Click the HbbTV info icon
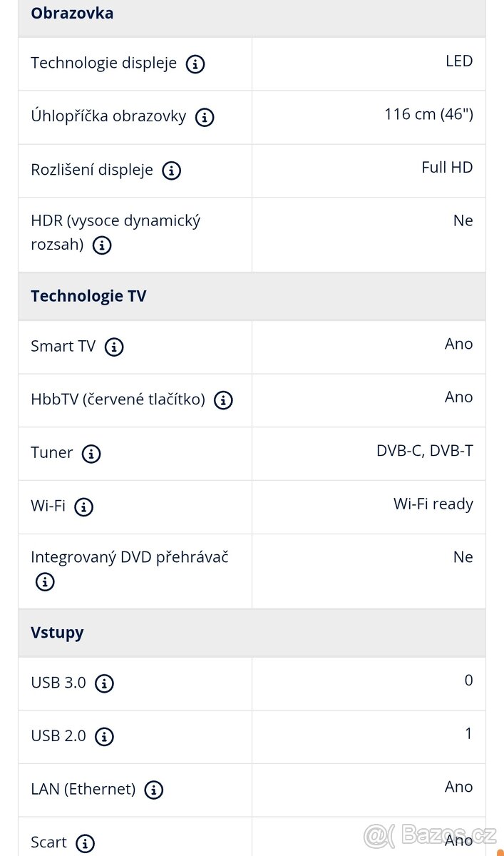 pyautogui.click(x=222, y=400)
